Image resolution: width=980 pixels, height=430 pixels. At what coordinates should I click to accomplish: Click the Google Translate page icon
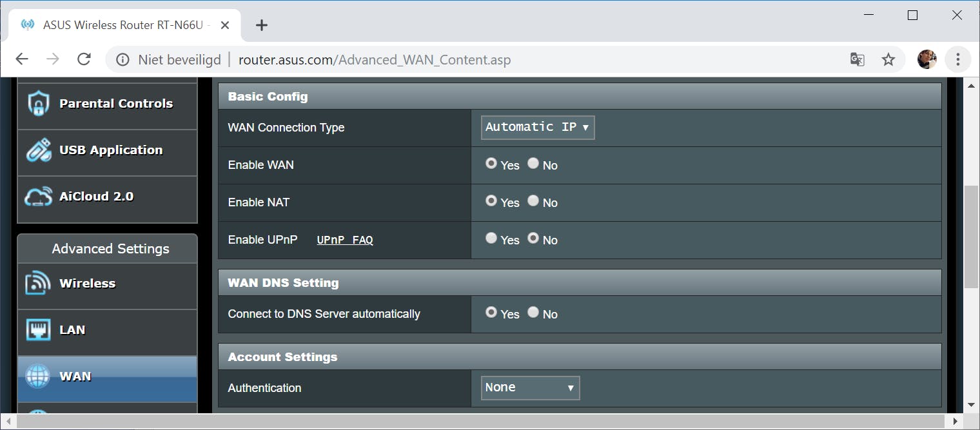click(x=857, y=60)
